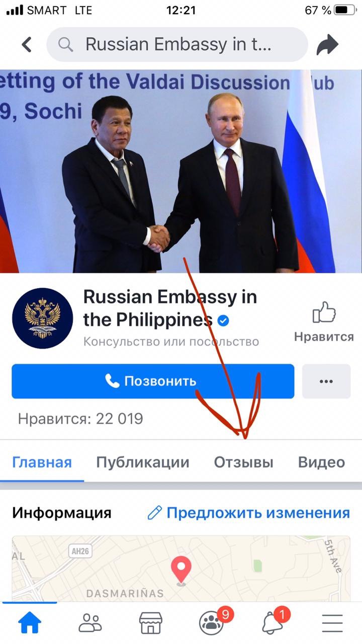Tap the Предложить изменения link

[x=249, y=513]
